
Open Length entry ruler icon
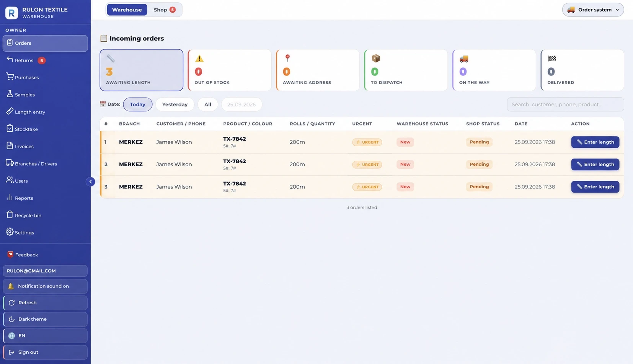tap(10, 111)
